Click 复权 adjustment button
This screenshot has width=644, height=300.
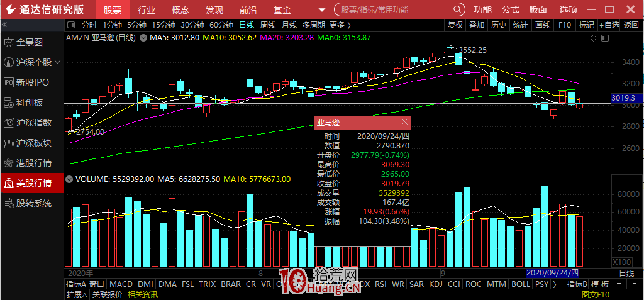(455, 25)
